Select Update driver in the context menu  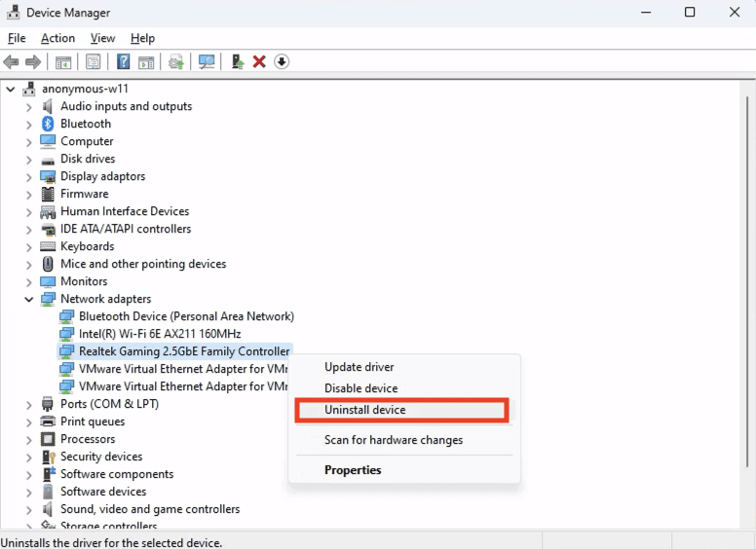click(359, 367)
